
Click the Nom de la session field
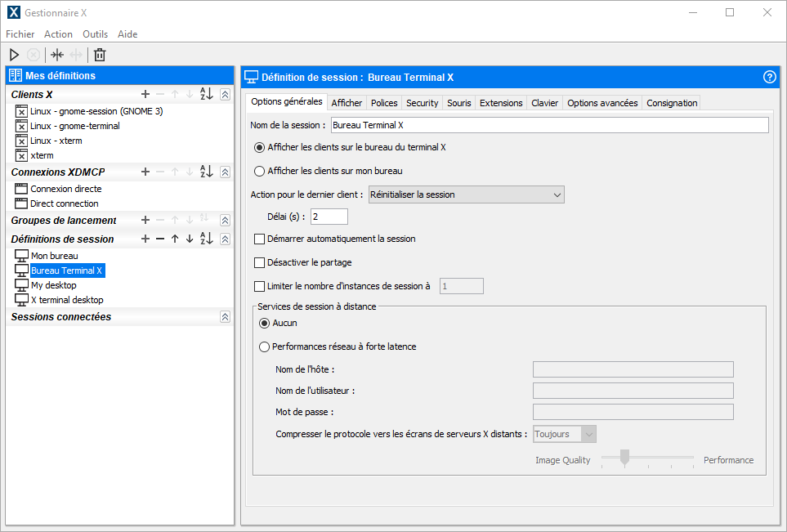[548, 125]
